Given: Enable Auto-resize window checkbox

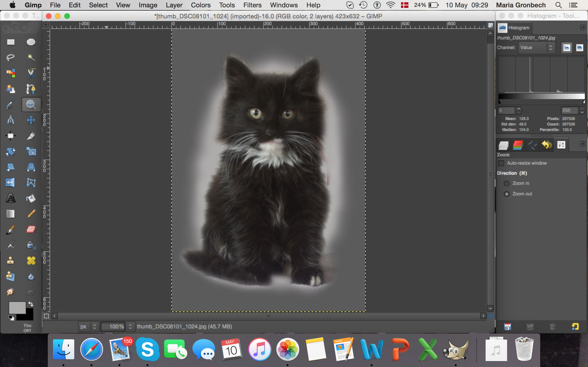Looking at the screenshot, I should (x=501, y=163).
